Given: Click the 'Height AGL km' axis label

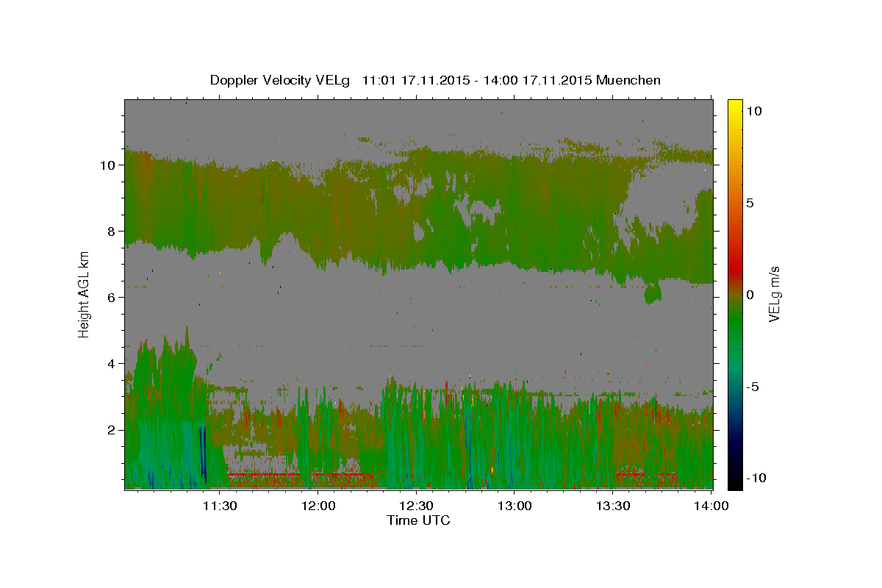Looking at the screenshot, I should tap(85, 293).
